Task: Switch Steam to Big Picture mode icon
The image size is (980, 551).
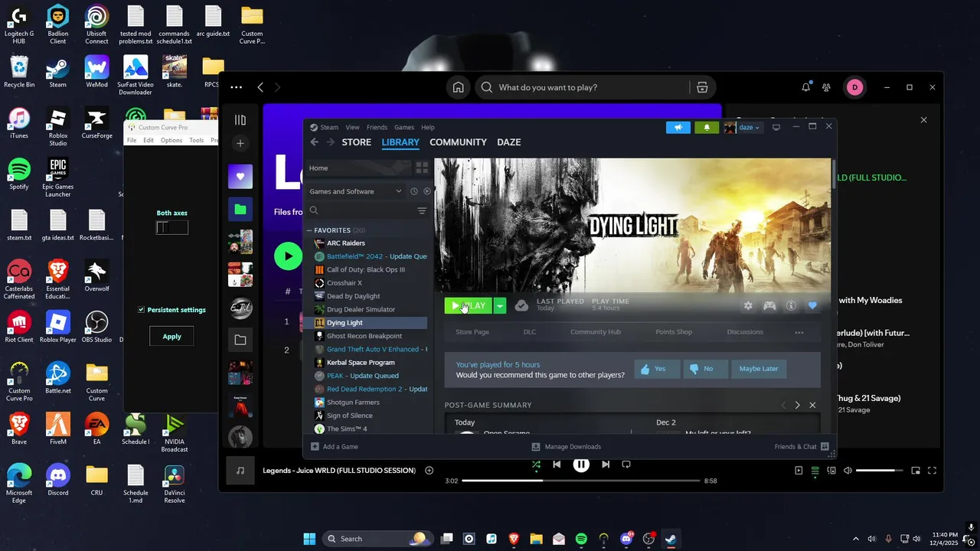Action: pyautogui.click(x=776, y=127)
